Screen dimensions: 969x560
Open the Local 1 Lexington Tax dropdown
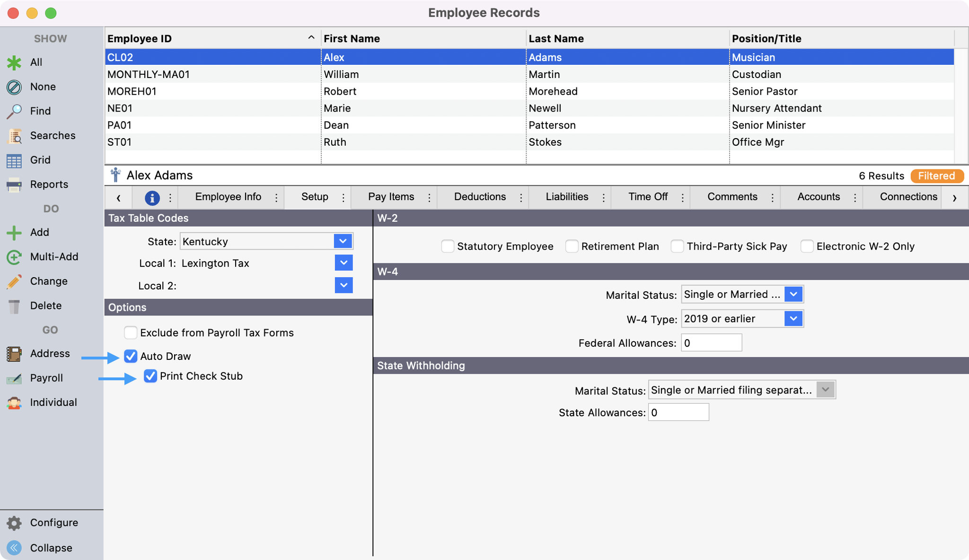[x=344, y=263]
